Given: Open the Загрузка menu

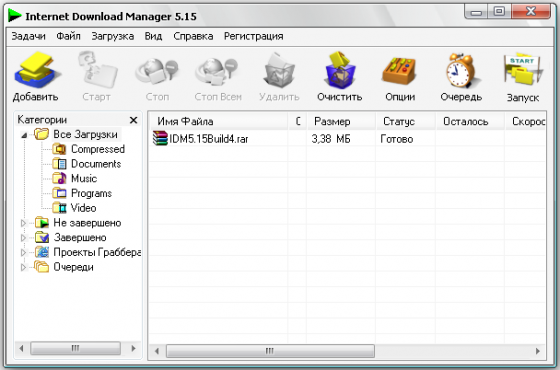Looking at the screenshot, I should 112,36.
